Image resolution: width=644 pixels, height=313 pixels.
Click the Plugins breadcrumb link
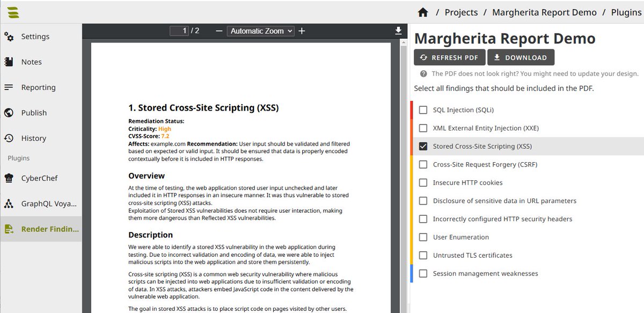click(626, 12)
